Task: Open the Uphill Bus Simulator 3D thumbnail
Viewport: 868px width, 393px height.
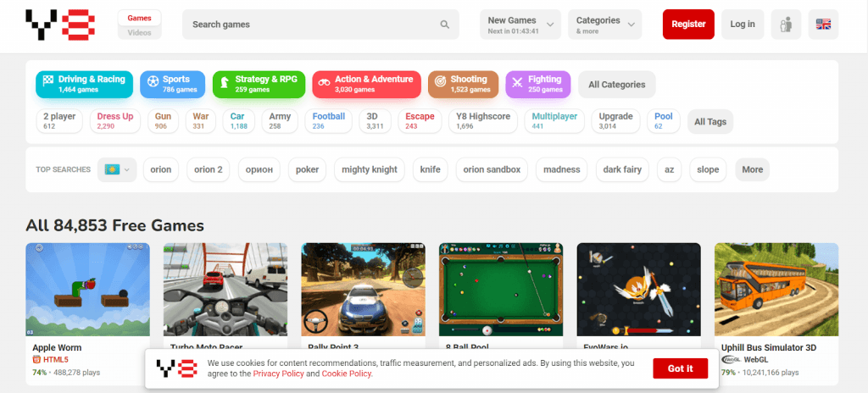Action: click(776, 290)
